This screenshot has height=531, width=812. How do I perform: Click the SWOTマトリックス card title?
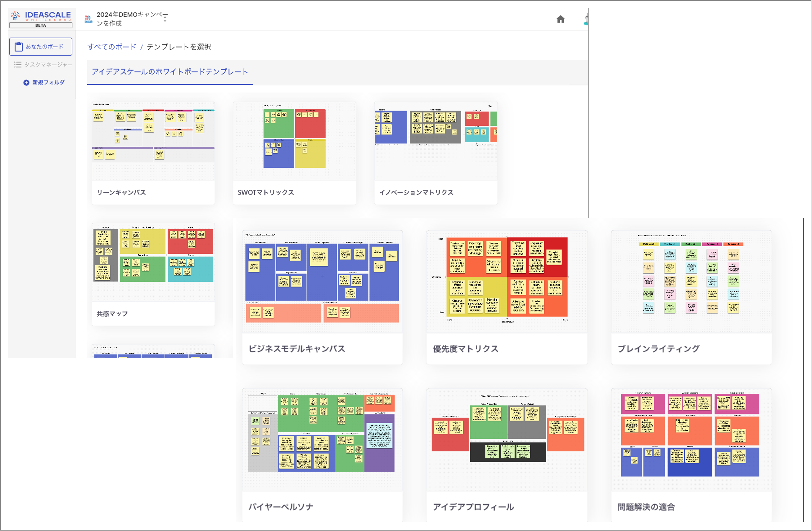point(266,193)
